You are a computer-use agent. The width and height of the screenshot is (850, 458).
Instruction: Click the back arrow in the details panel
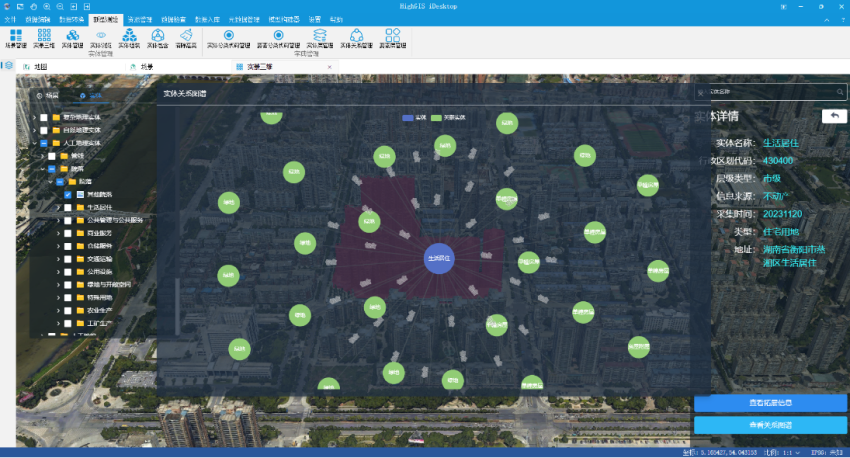click(x=832, y=116)
